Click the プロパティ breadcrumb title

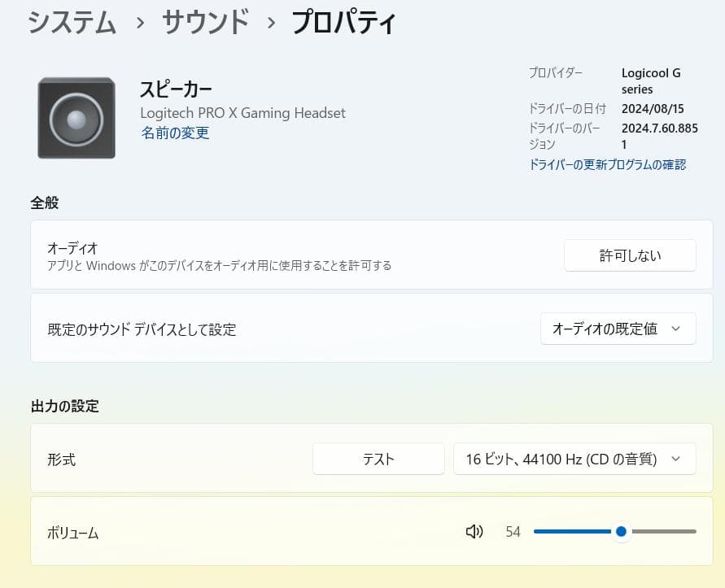point(344,22)
